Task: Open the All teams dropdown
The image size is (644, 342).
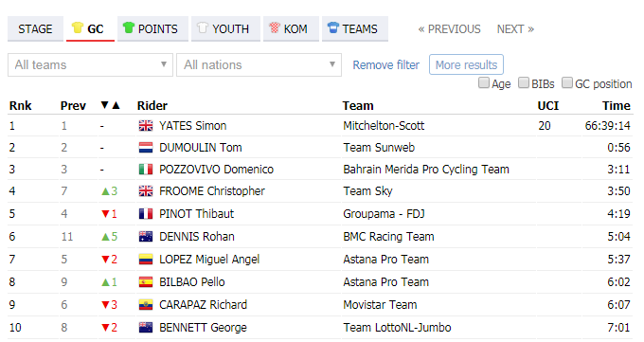Action: coord(90,65)
